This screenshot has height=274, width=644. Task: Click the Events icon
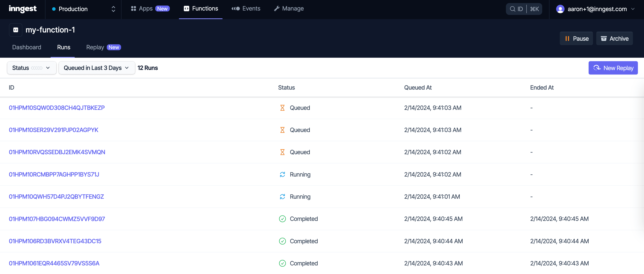[x=235, y=9]
